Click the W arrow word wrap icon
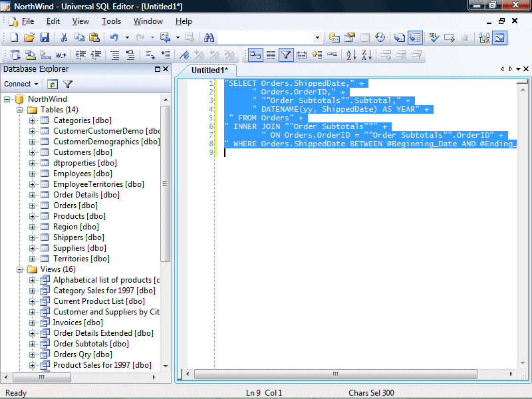 click(x=61, y=55)
